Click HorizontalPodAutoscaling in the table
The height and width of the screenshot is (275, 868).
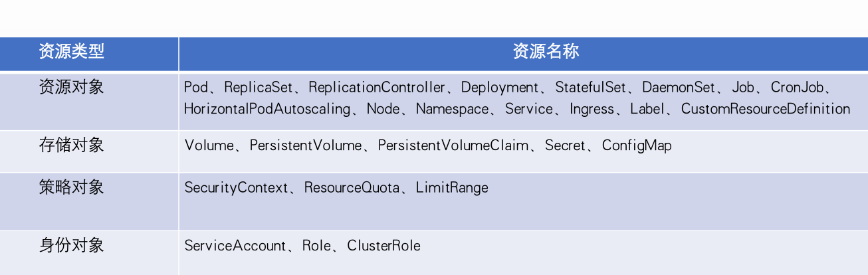(267, 109)
